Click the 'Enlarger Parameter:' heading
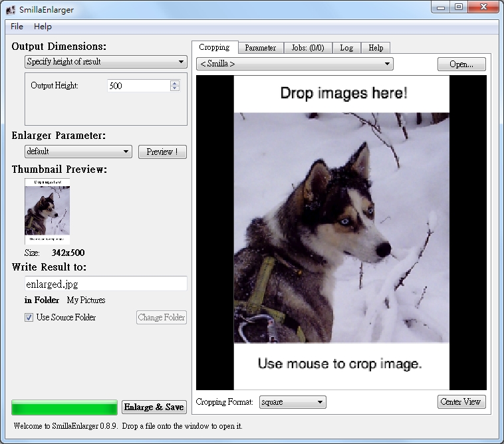The height and width of the screenshot is (444, 504). pos(59,136)
